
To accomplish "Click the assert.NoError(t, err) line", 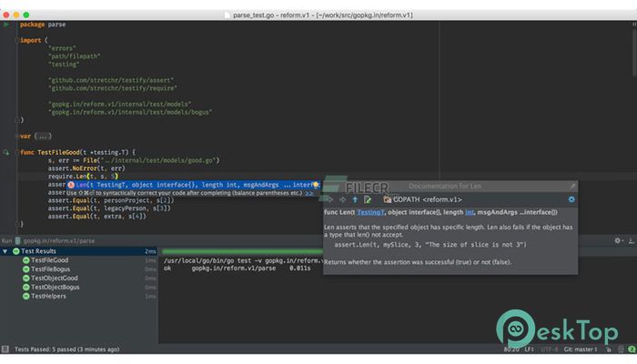I will point(86,168).
